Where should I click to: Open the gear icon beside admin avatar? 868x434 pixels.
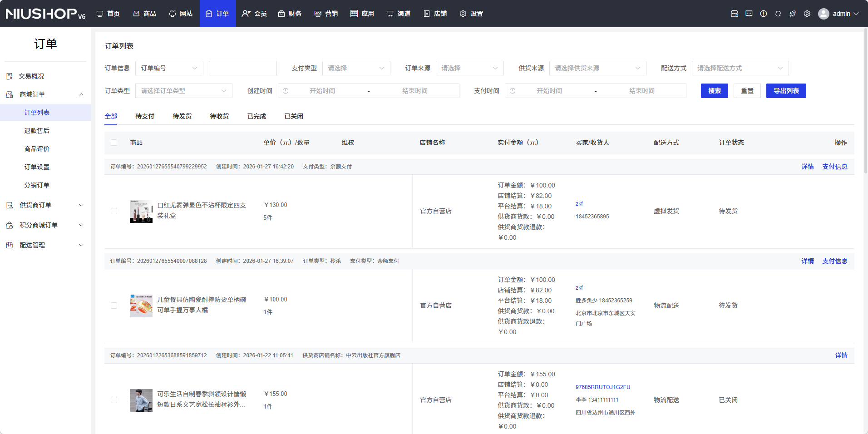(x=807, y=14)
